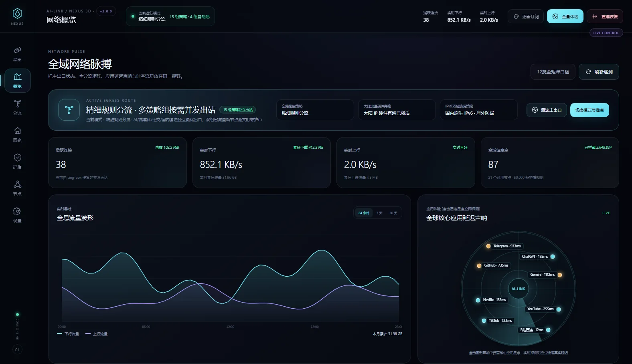The width and height of the screenshot is (632, 364).
Task: Open the 护盾 shield section
Action: click(x=17, y=161)
